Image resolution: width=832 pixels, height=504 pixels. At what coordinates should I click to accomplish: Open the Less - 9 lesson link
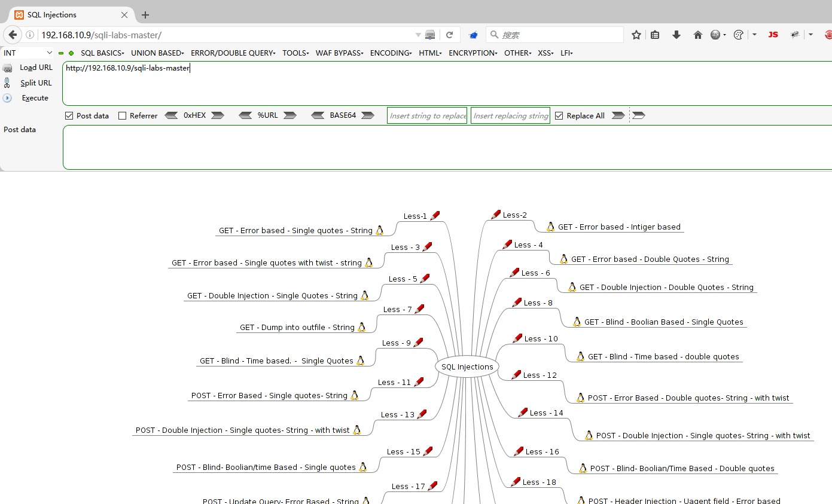pos(396,343)
